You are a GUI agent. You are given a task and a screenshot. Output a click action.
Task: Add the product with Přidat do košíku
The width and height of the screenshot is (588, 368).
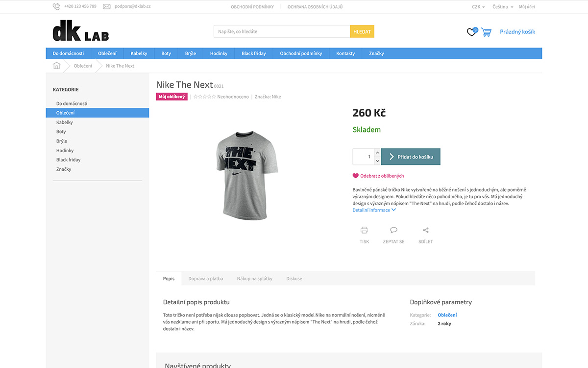pyautogui.click(x=411, y=157)
